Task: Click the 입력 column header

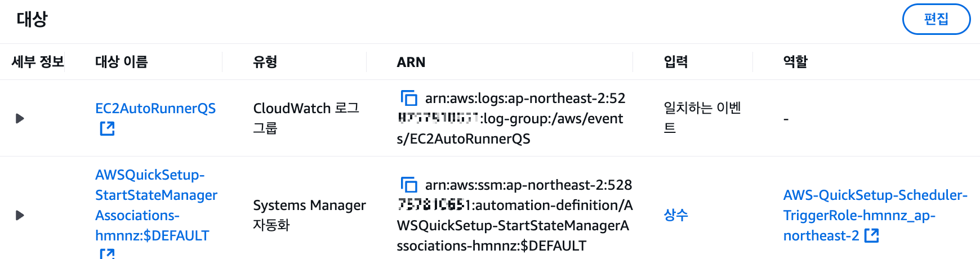Action: 676,62
